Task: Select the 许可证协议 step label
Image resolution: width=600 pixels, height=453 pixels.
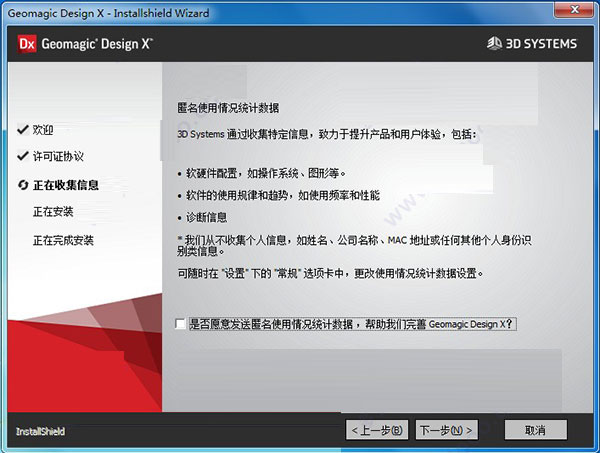Action: [58, 156]
